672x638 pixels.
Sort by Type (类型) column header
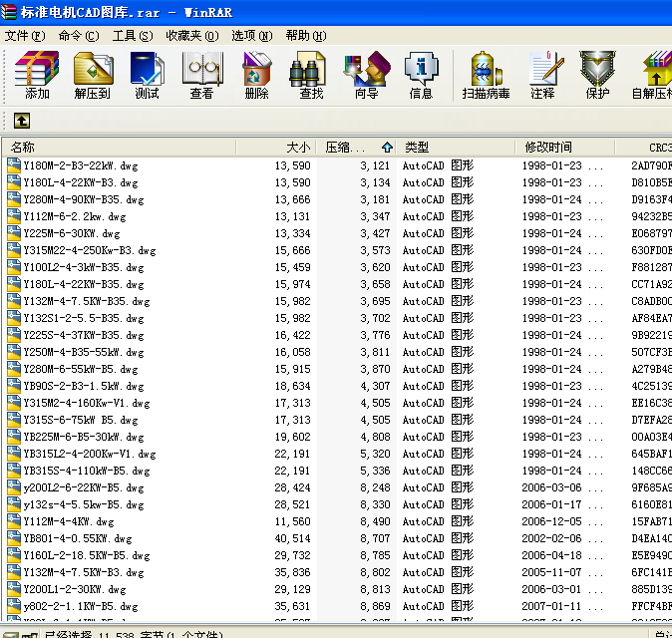(456, 148)
